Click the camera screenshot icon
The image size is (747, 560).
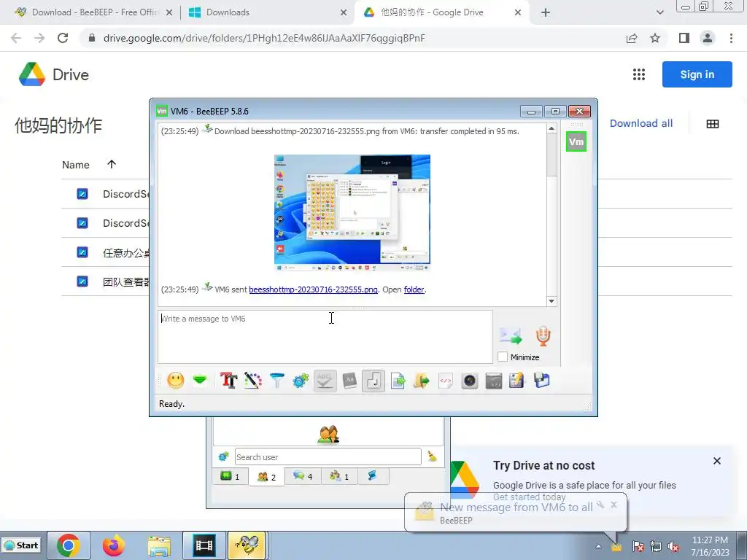pos(469,381)
